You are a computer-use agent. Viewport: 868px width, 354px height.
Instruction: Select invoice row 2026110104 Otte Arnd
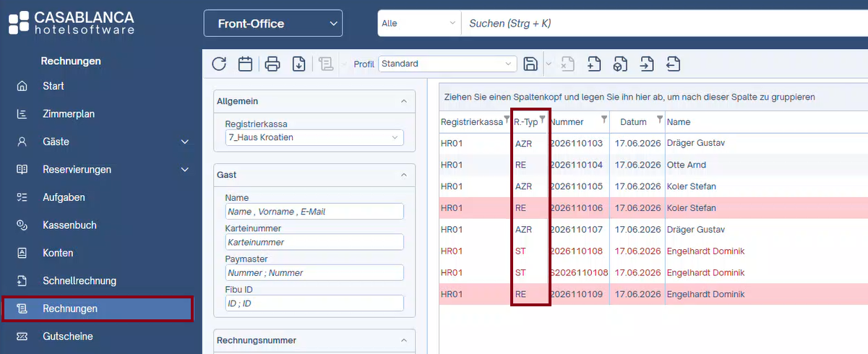653,165
